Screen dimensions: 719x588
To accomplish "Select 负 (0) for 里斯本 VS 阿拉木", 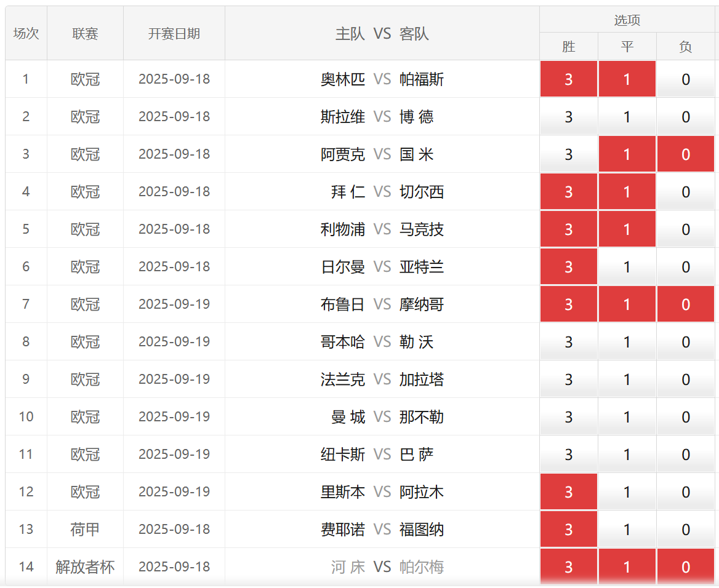I will (686, 493).
